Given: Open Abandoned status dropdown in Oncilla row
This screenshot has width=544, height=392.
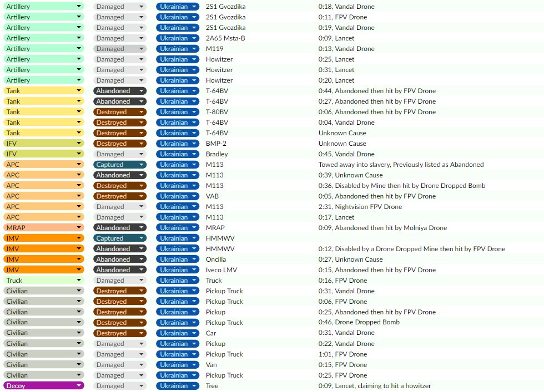Looking at the screenshot, I should pyautogui.click(x=120, y=259).
